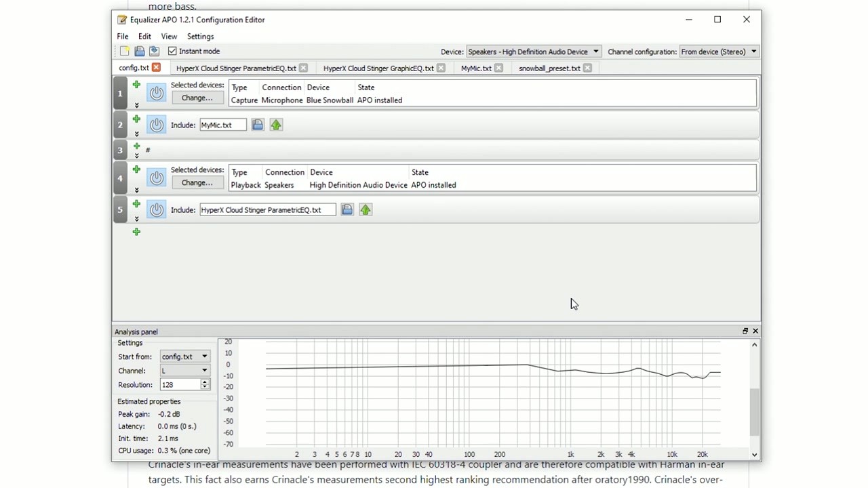Image resolution: width=868 pixels, height=488 pixels.
Task: Disable the Playback Speakers device row power
Action: click(156, 178)
